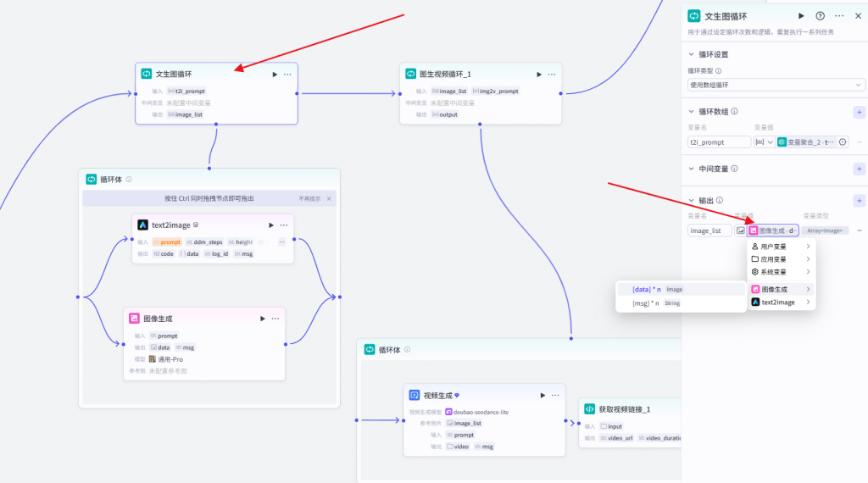Run the 图像生成 node
868x483 pixels.
pos(263,319)
